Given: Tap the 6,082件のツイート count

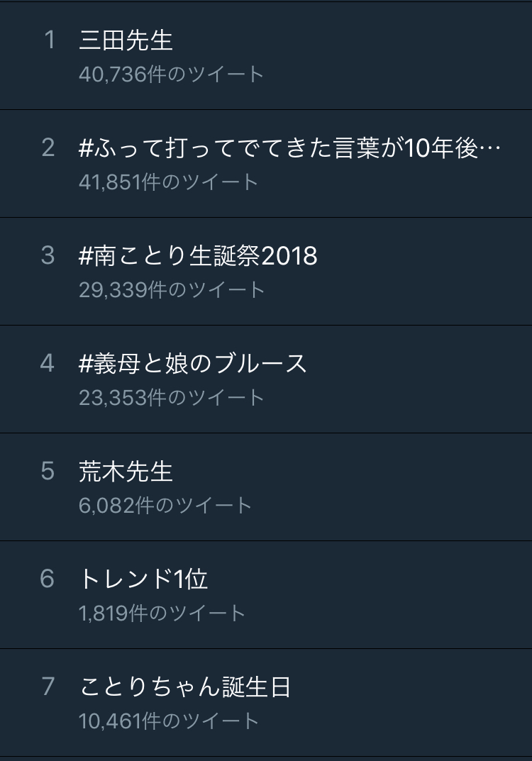Looking at the screenshot, I should [x=165, y=506].
